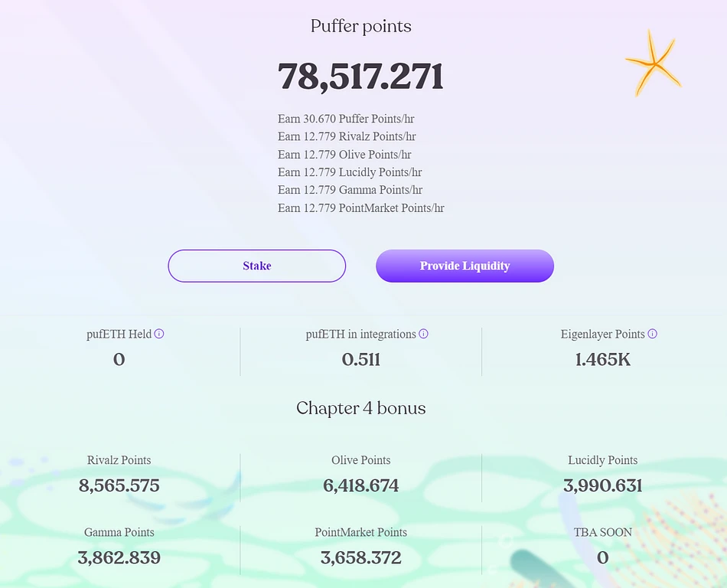
Task: Click info icon beside pufETH Held
Action: tap(159, 334)
